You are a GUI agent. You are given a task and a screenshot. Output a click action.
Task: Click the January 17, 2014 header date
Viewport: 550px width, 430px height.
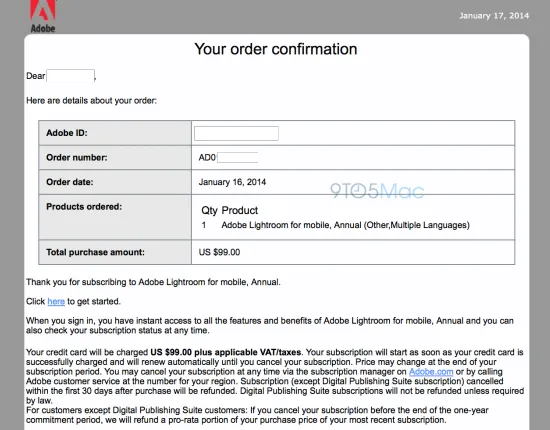click(x=494, y=16)
